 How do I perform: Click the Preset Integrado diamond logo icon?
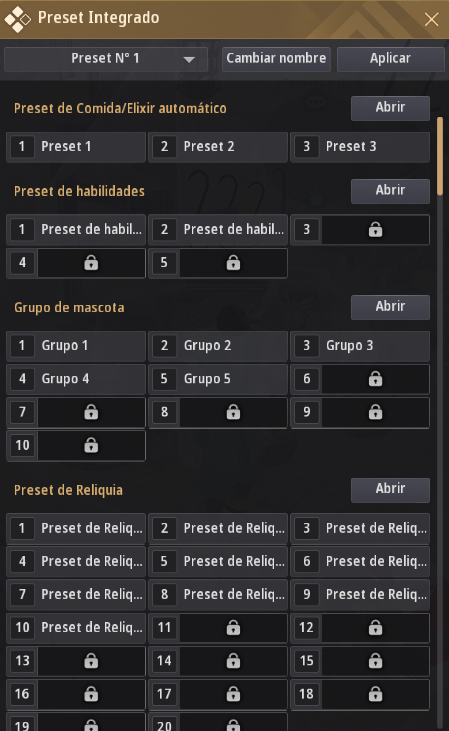click(x=17, y=19)
